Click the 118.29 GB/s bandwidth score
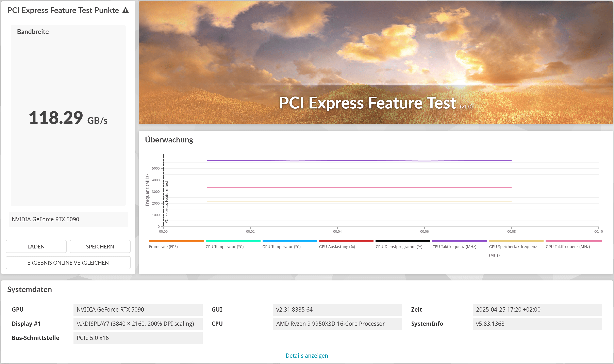Viewport: 614px width, 364px height. click(68, 118)
